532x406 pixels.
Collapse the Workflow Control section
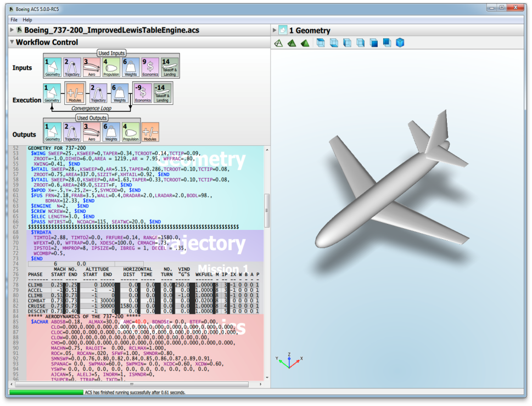tap(12, 42)
